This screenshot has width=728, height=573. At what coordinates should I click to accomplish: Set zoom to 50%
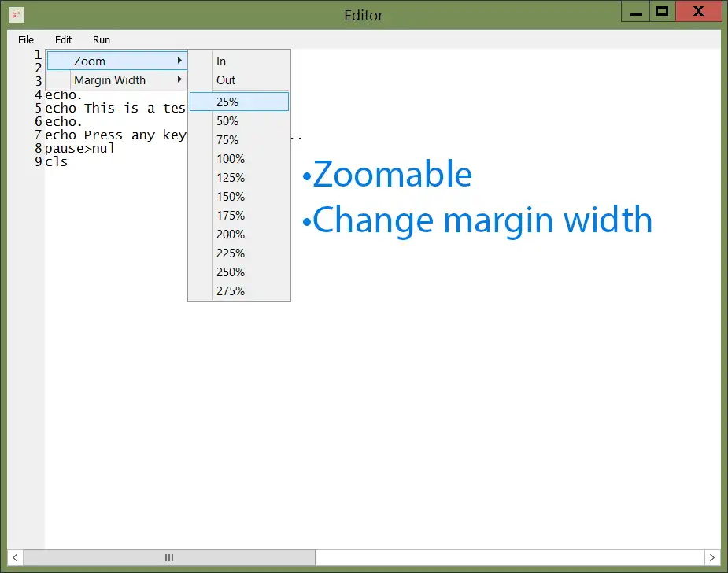point(239,120)
